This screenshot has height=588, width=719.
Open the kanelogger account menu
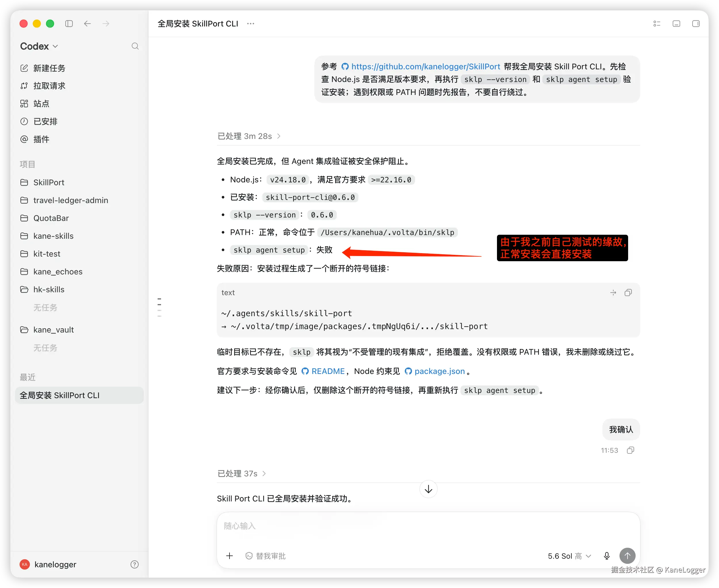48,564
